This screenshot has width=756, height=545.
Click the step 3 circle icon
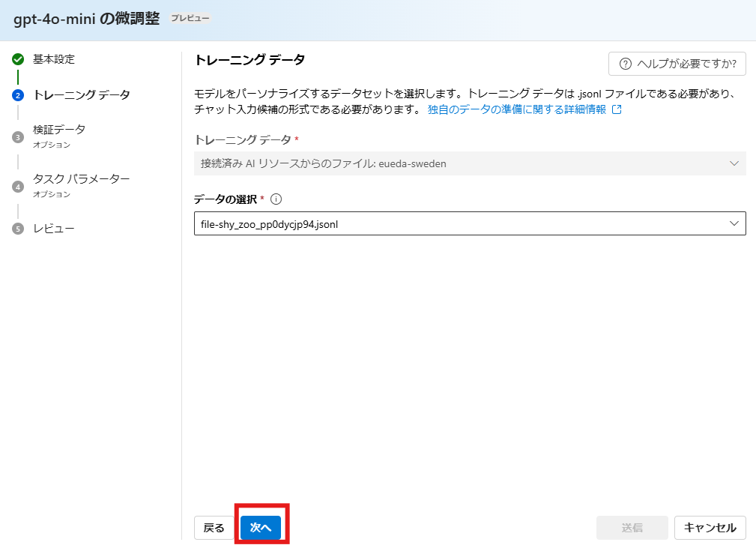18,137
